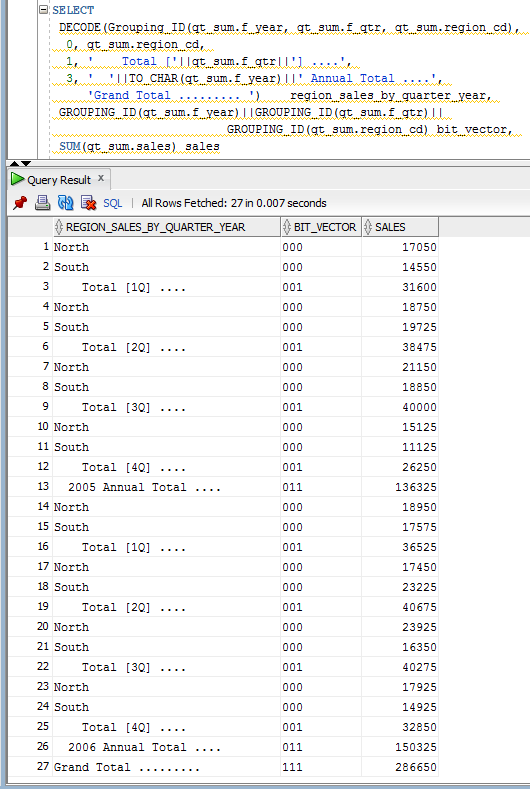Click the panel divider collapse-down arrow
The image size is (530, 789).
pos(26,164)
